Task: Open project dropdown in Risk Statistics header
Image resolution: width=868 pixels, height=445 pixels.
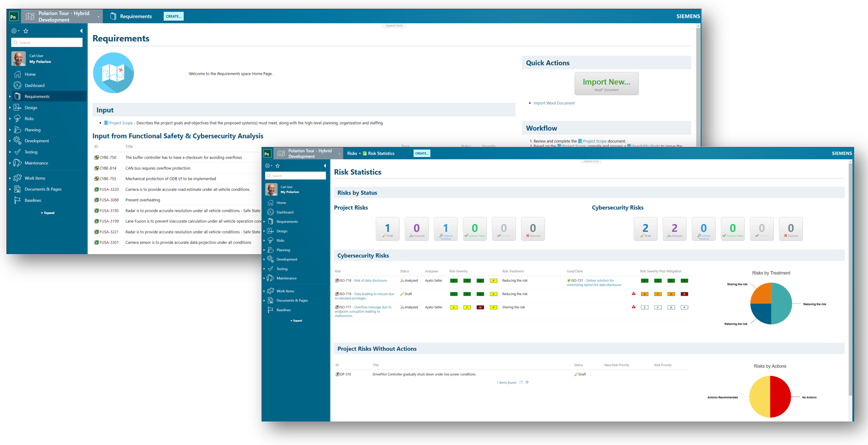Action: click(339, 154)
